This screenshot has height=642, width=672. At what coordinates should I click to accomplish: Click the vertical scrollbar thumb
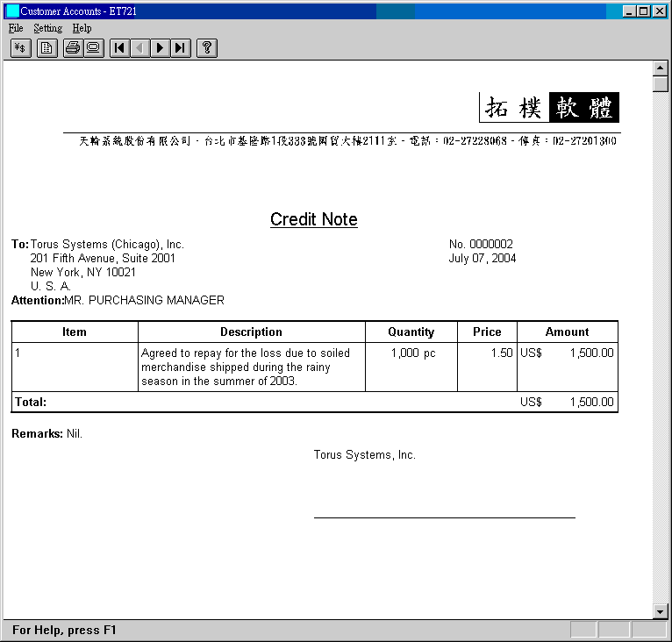coord(661,84)
